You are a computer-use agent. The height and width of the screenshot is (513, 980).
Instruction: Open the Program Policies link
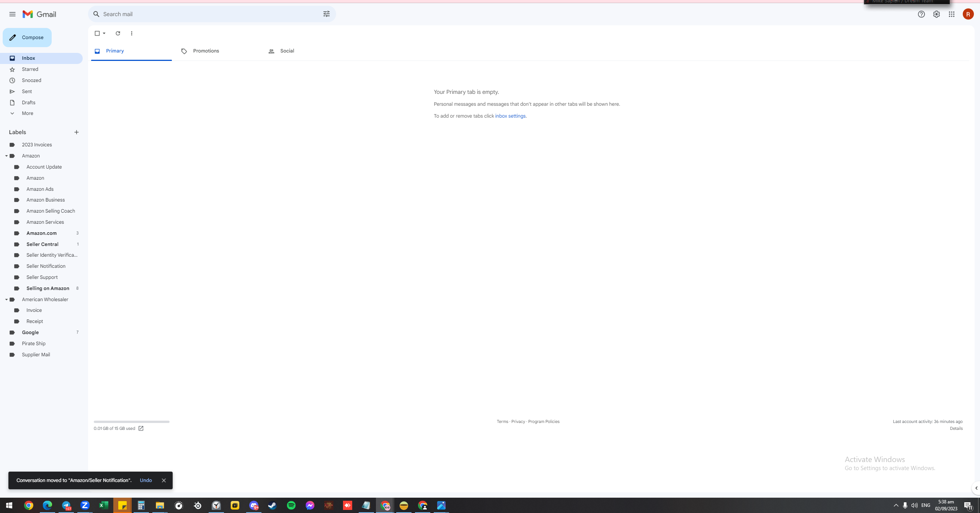pos(544,422)
